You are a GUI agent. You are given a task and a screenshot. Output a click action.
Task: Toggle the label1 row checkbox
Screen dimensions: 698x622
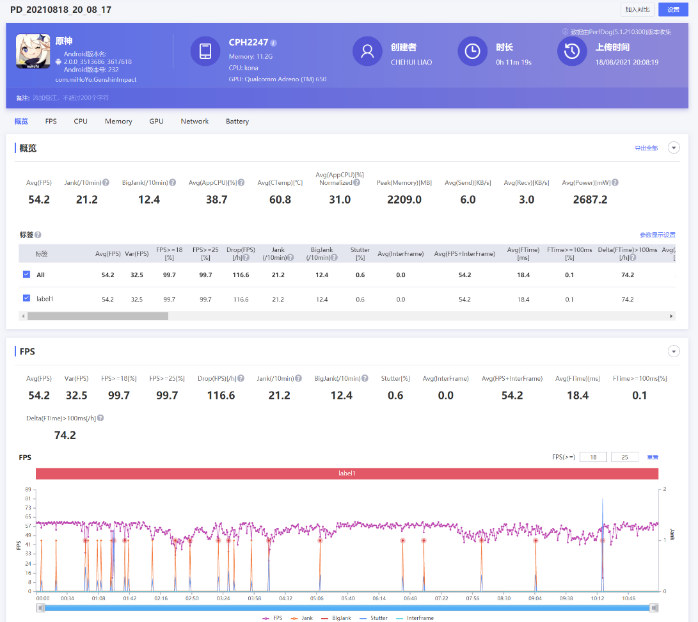point(26,298)
